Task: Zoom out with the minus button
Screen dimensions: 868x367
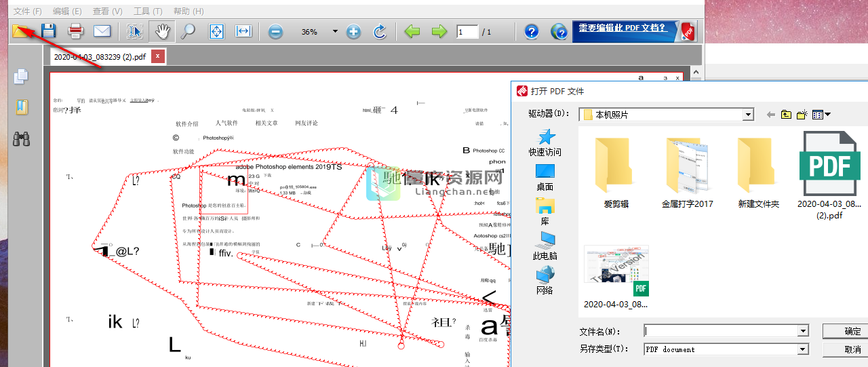Action: point(275,32)
